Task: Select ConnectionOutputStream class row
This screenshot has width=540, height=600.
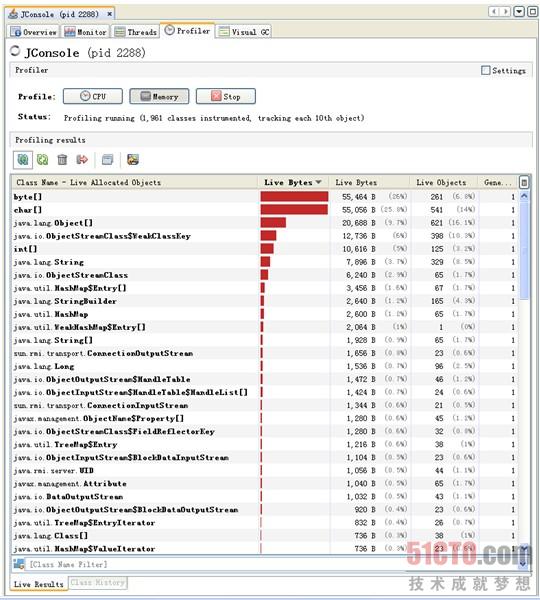Action: (x=265, y=353)
